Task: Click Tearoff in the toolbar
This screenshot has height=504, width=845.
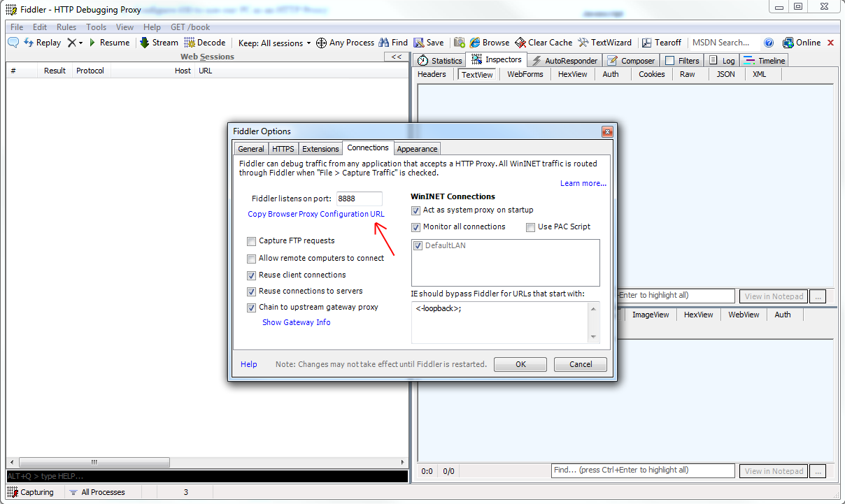Action: 662,43
